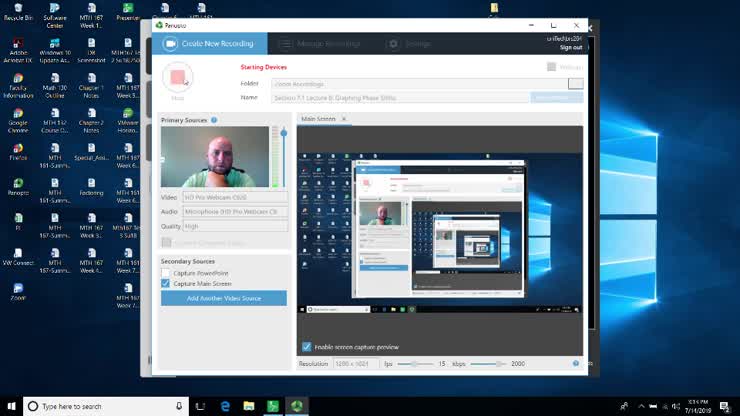740x416 pixels.
Task: Uncheck Capture Main Screen
Action: pos(166,284)
